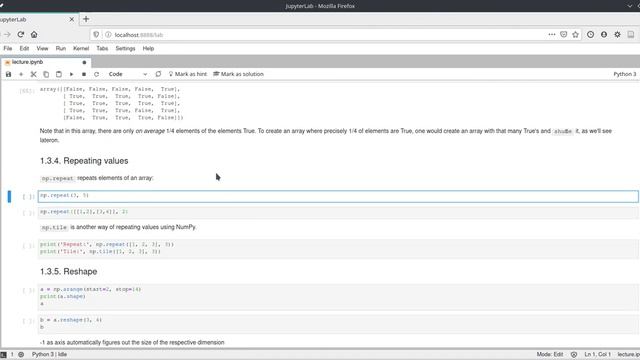This screenshot has width=640, height=360.
Task: Click window title bar dropdown arrow
Action: [629, 6]
